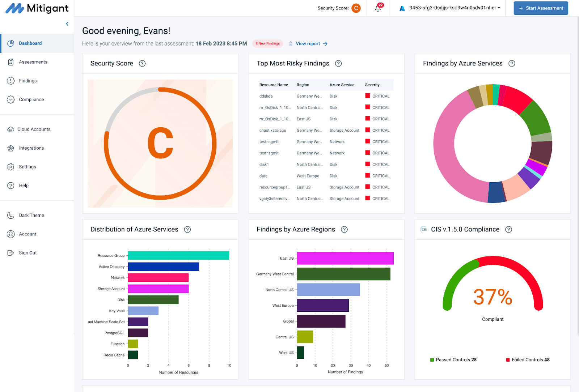The image size is (579, 392).
Task: Click help icon for Distribution of Azure Services
Action: (187, 230)
